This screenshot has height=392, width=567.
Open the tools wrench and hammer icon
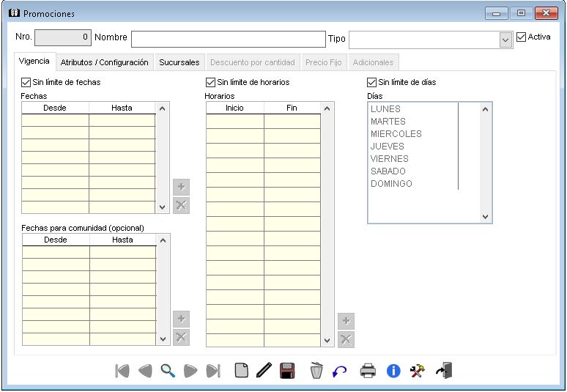pos(418,371)
